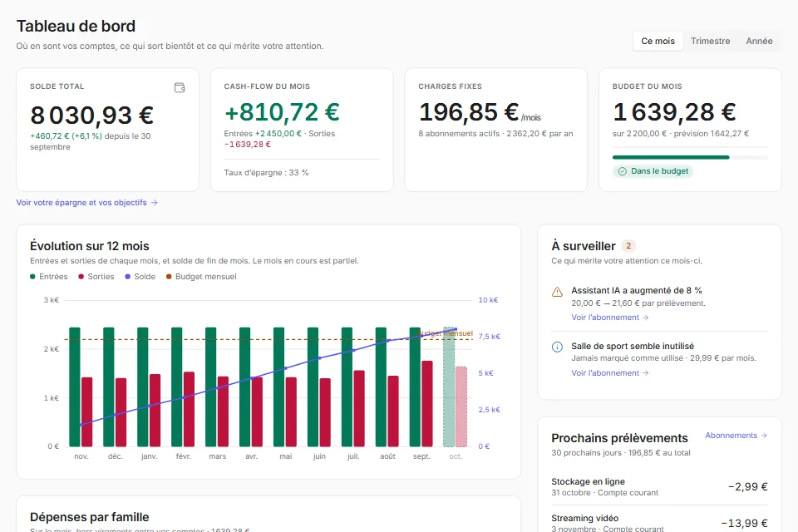This screenshot has height=532, width=798.
Task: Click the warning triangle icon beside Assistant IA
Action: tap(557, 292)
